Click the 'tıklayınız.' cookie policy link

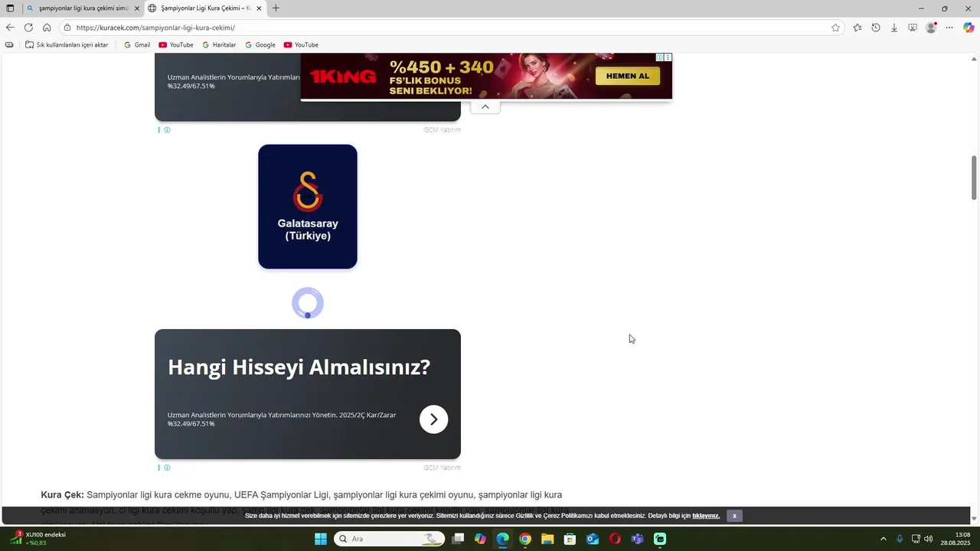pyautogui.click(x=706, y=516)
